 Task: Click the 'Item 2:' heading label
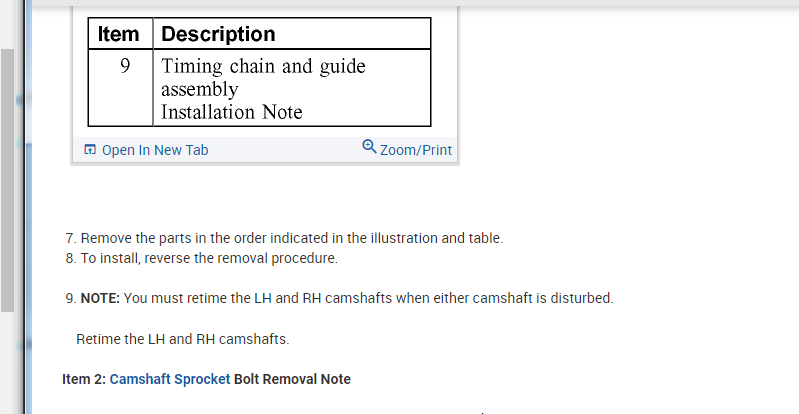[84, 379]
